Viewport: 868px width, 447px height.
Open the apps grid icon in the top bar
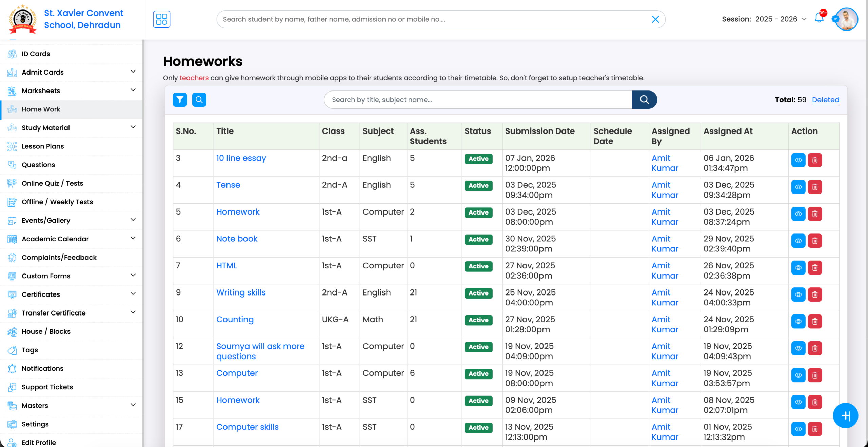[161, 19]
